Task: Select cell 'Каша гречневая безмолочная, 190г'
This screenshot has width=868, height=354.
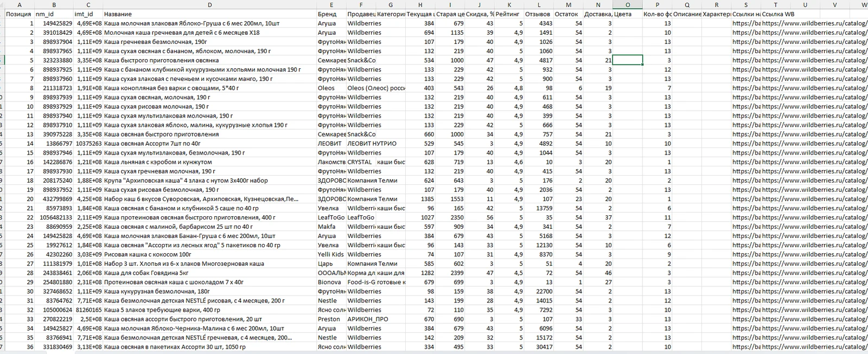Action: click(210, 42)
